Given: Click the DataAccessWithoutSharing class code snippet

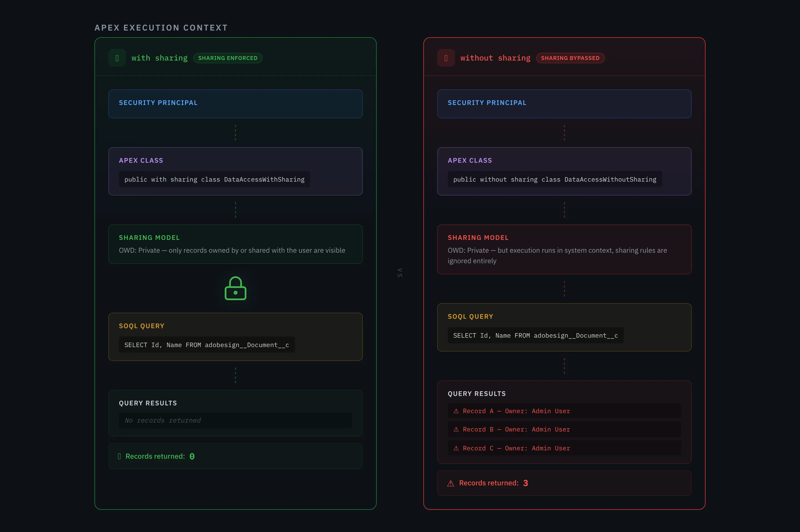Looking at the screenshot, I should coord(555,179).
